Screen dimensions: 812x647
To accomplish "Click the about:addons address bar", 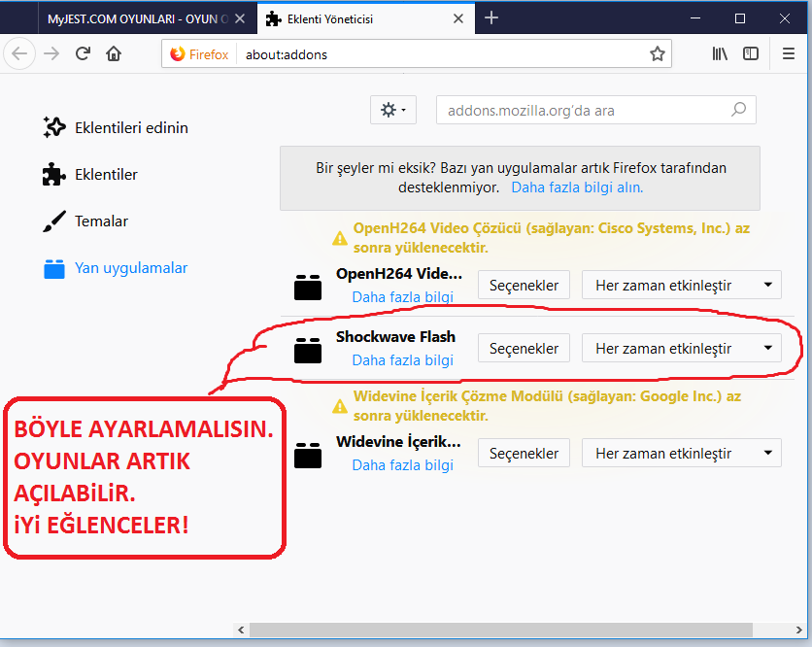I will tap(417, 53).
